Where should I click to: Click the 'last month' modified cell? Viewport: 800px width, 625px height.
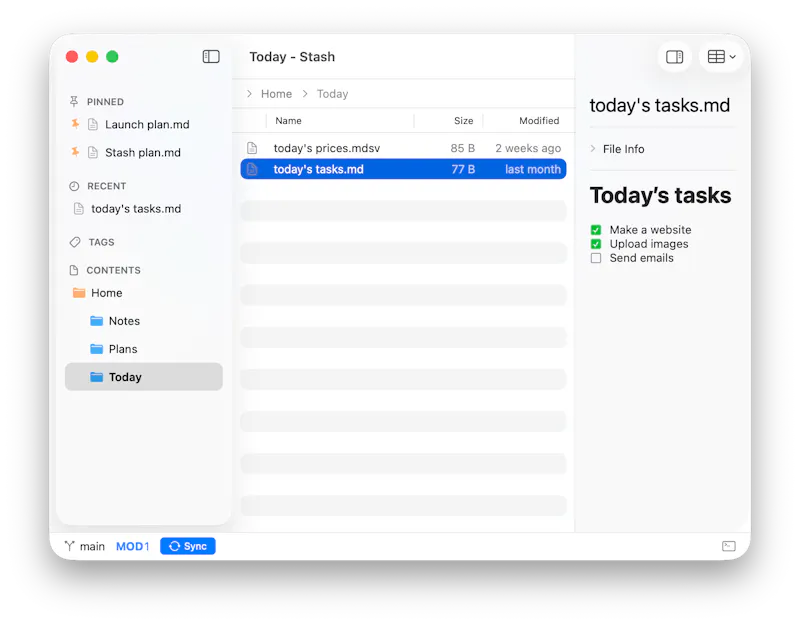[533, 169]
